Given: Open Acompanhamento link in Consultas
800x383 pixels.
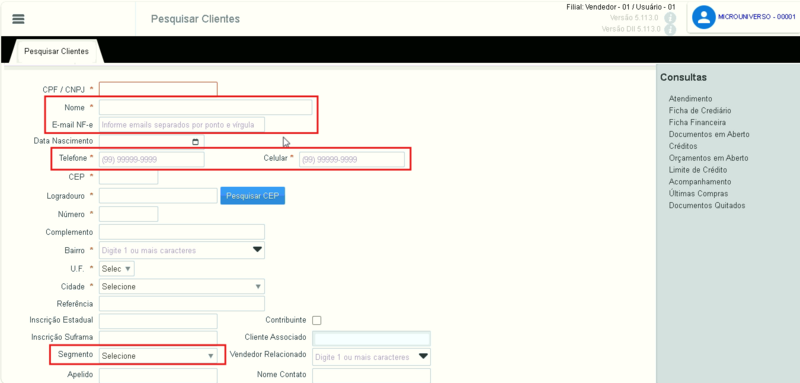Looking at the screenshot, I should [x=700, y=182].
